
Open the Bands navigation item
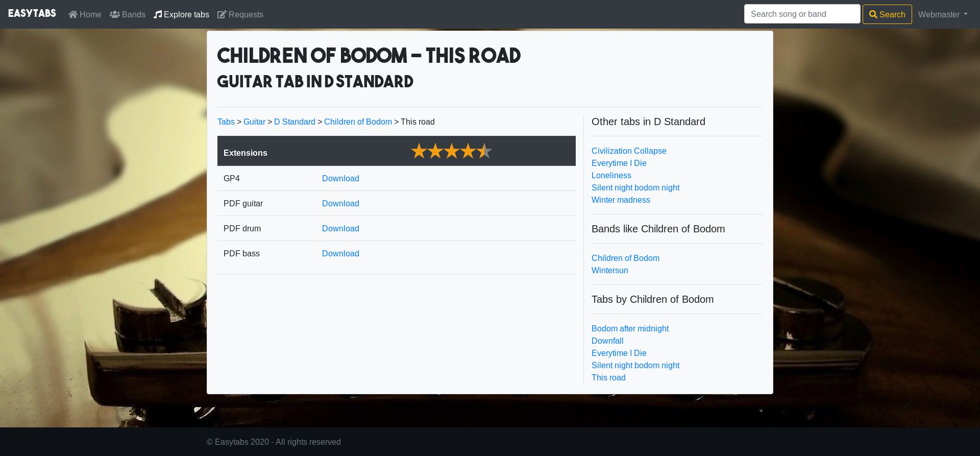tap(133, 14)
